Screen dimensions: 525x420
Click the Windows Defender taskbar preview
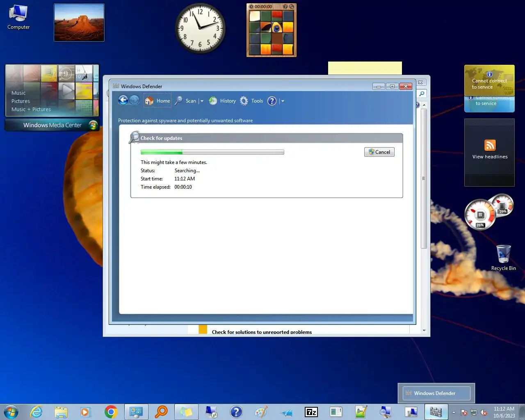(x=436, y=393)
